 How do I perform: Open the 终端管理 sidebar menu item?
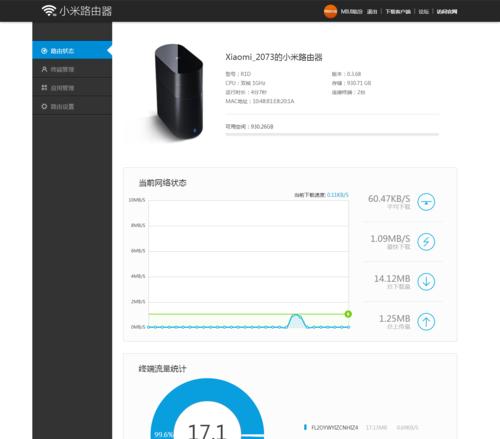72,69
